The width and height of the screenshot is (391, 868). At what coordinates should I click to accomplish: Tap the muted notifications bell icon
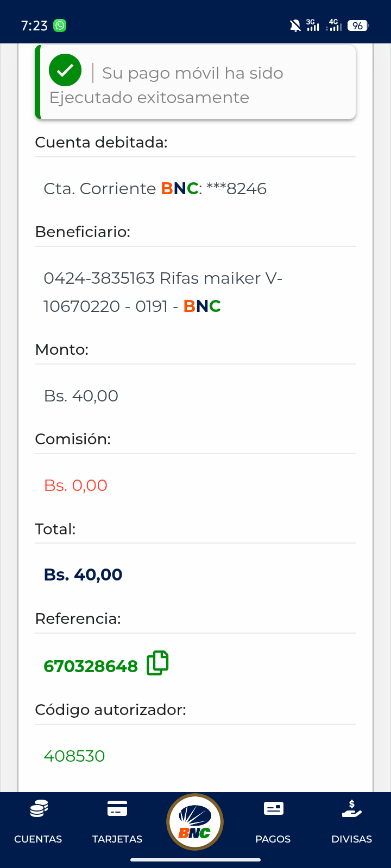tap(295, 25)
